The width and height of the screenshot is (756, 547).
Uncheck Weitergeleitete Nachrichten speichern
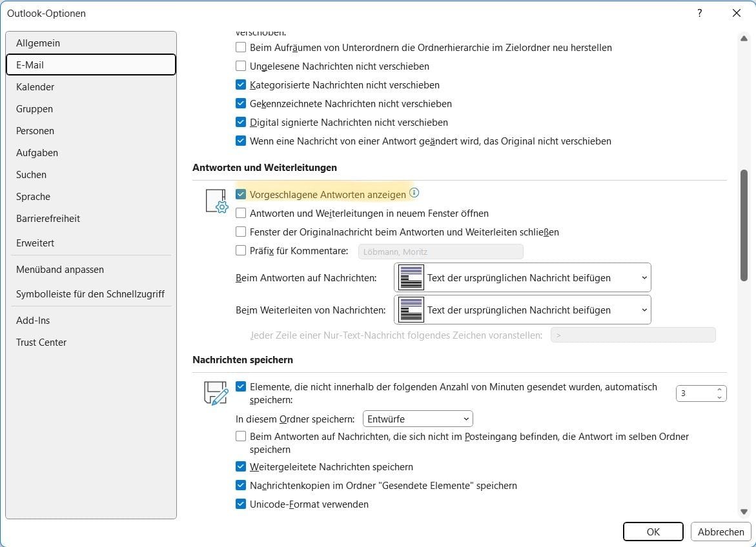click(241, 466)
